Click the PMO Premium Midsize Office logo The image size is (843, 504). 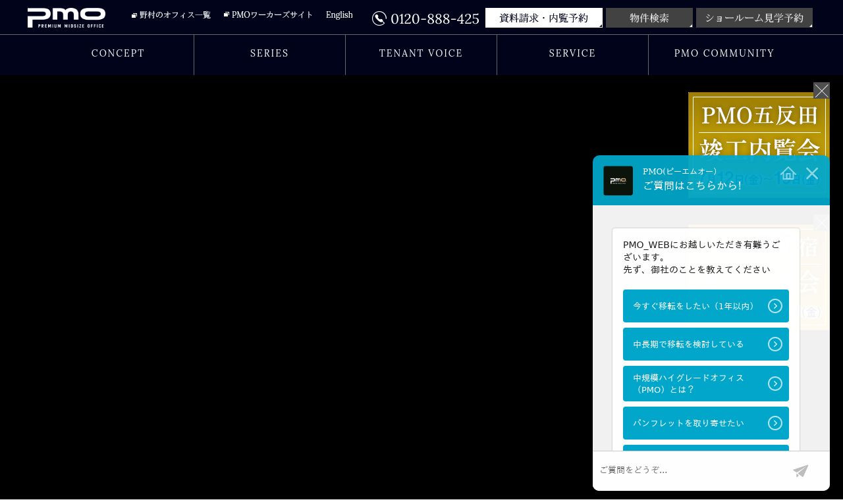66,18
